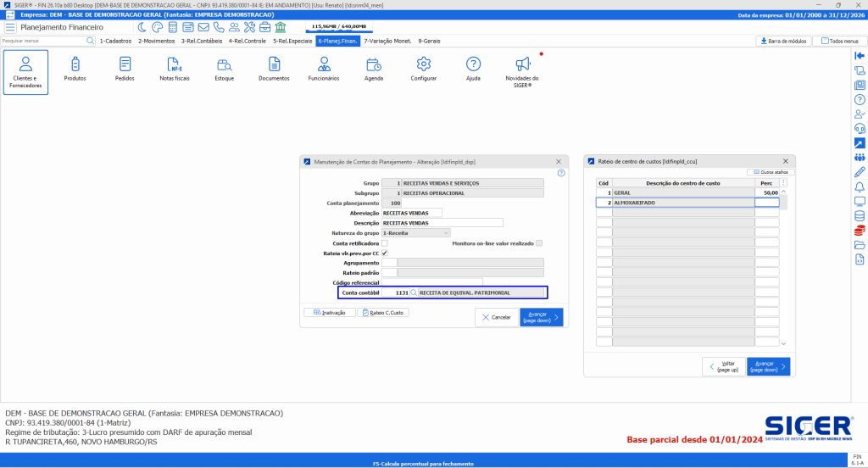Open Clientes e Fornecedores module

click(25, 72)
